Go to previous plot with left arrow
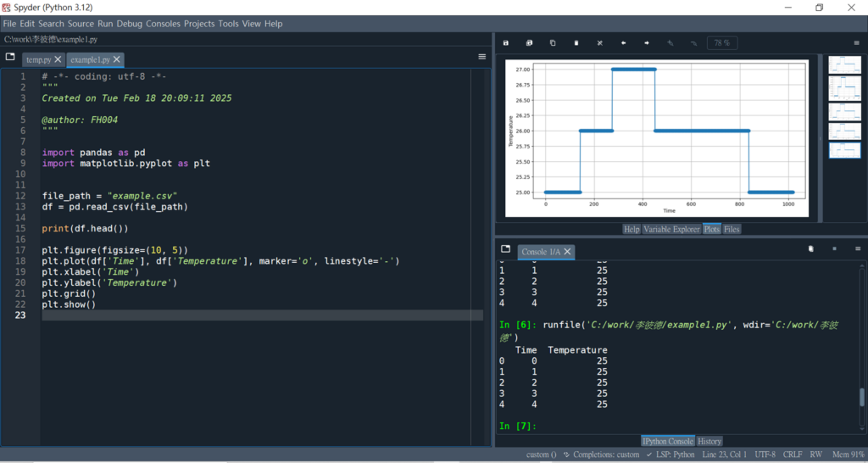 tap(623, 42)
